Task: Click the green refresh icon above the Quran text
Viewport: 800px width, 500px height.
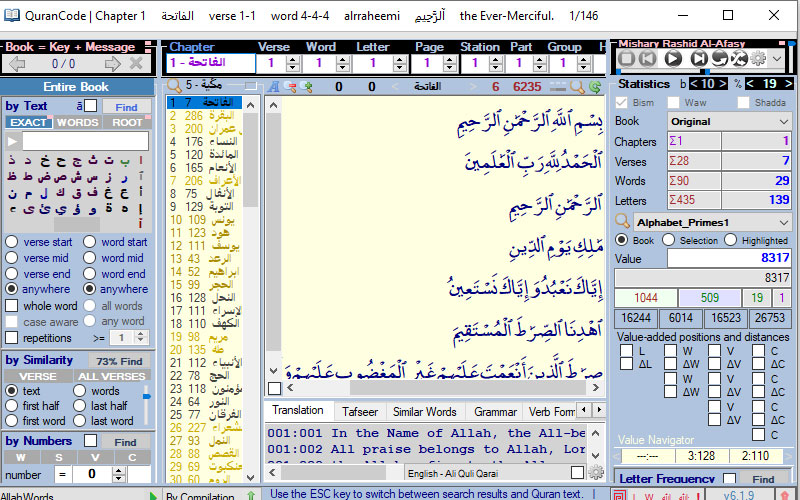Action: tap(596, 87)
